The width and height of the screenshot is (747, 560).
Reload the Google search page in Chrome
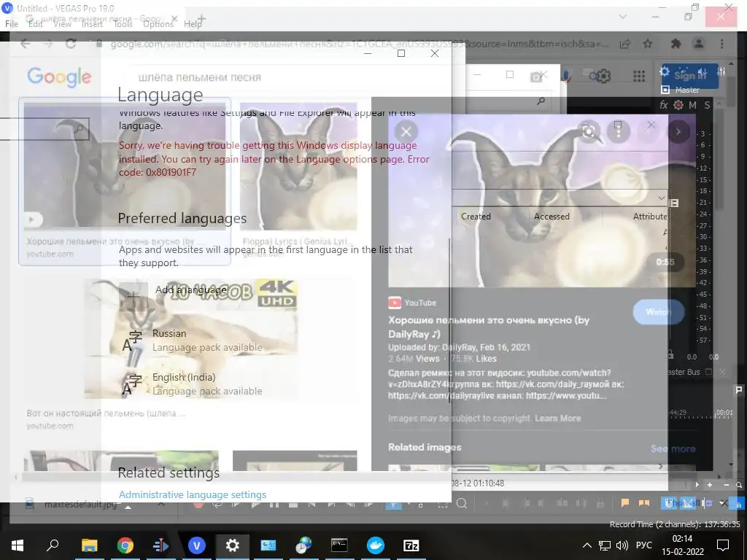coord(71,44)
